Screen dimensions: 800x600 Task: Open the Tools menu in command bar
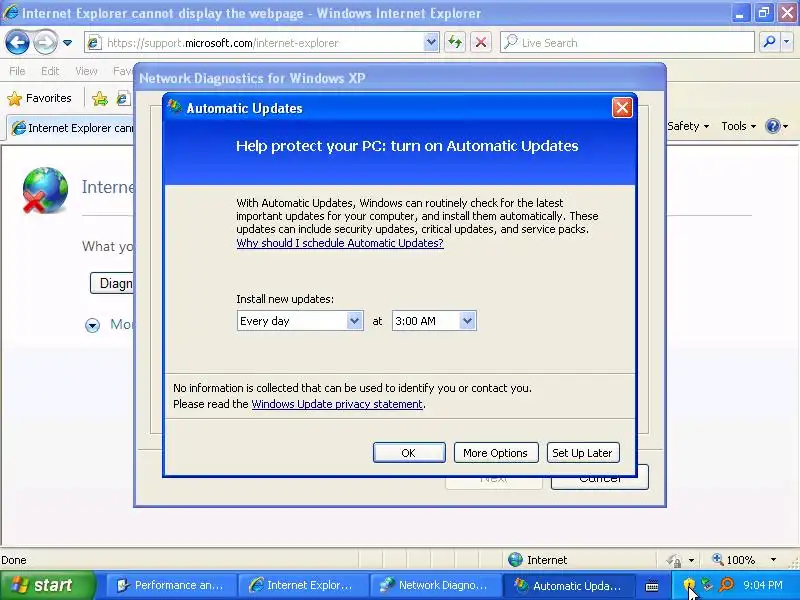738,126
